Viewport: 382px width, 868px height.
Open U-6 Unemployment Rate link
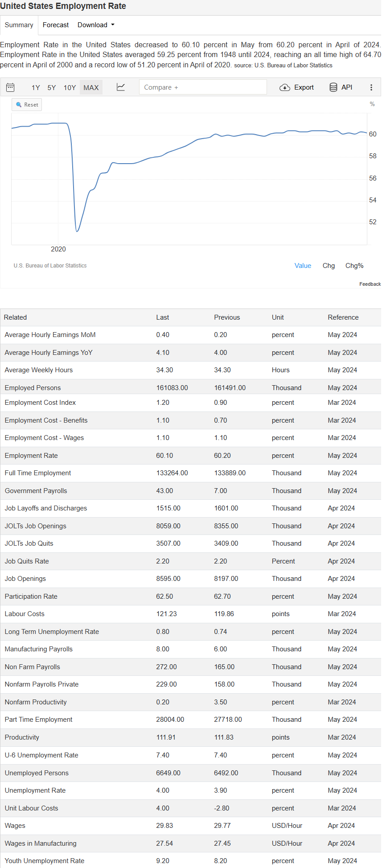[x=41, y=755]
